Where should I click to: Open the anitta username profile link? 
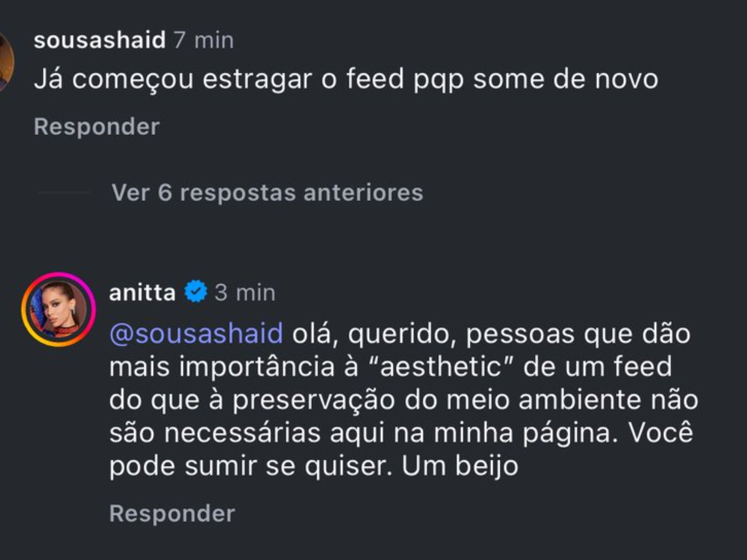(x=142, y=292)
